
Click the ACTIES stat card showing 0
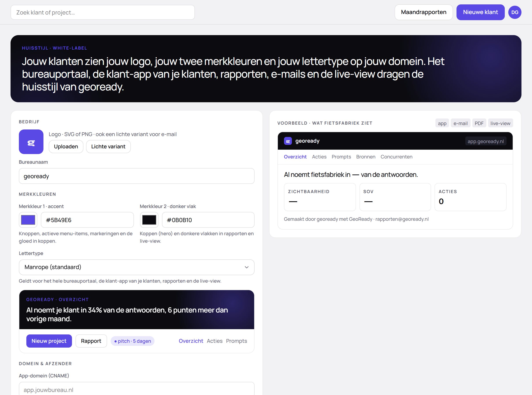point(470,197)
